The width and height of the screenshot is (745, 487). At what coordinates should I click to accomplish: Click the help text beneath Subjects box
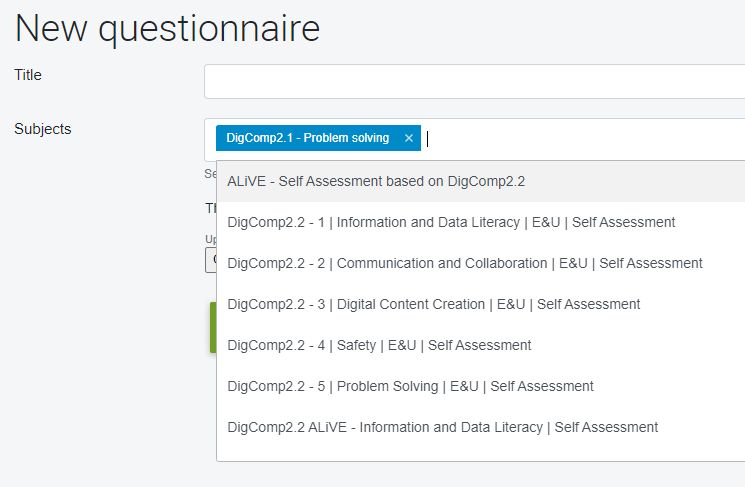click(210, 174)
